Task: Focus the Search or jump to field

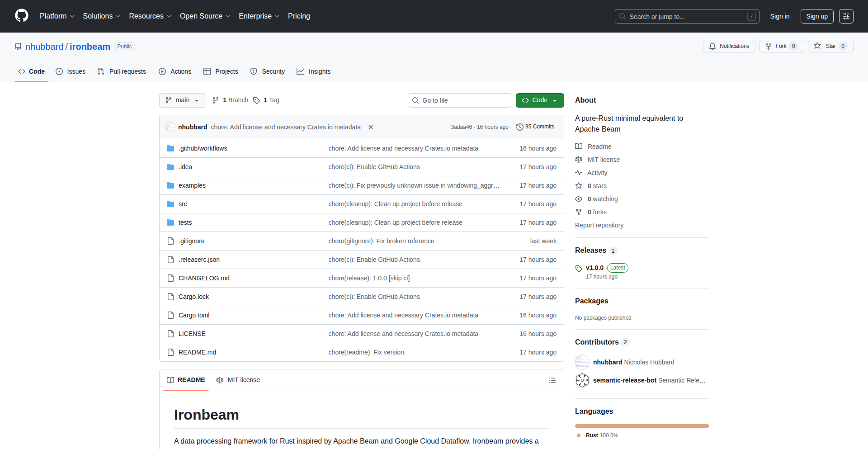Action: click(687, 16)
